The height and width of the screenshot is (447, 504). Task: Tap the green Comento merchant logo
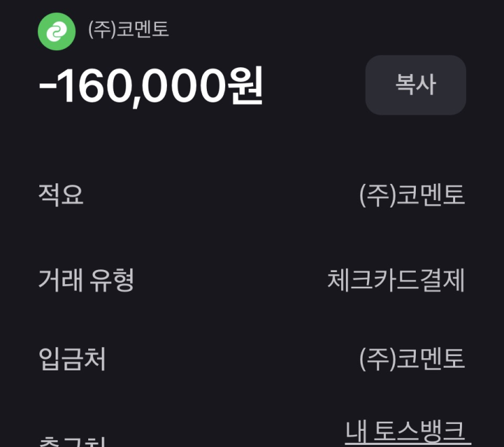click(56, 32)
